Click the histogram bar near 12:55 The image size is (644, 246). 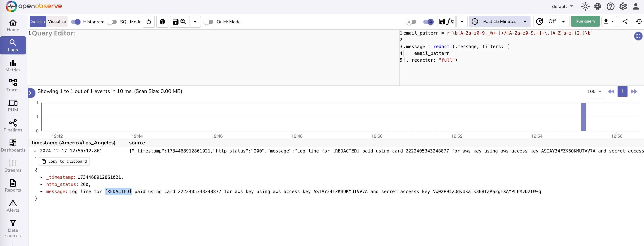click(x=583, y=117)
